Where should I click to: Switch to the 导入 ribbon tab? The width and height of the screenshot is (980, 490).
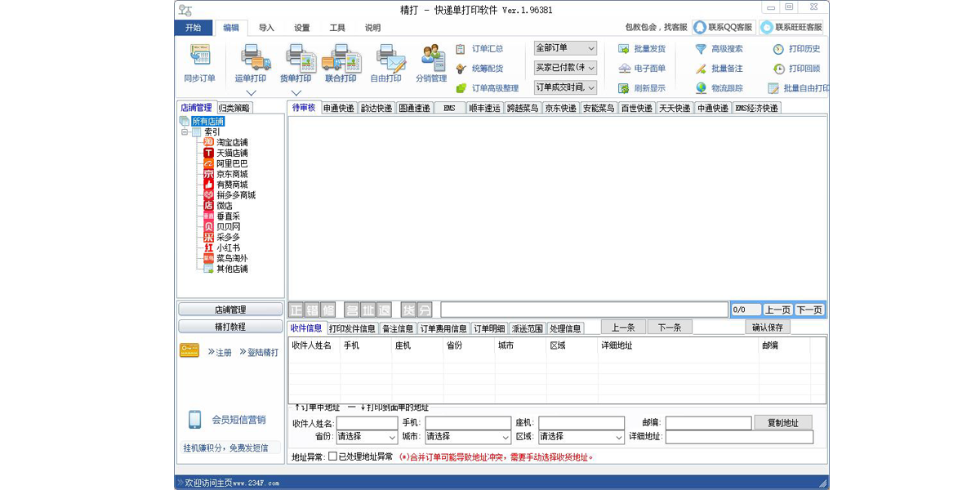(x=266, y=28)
